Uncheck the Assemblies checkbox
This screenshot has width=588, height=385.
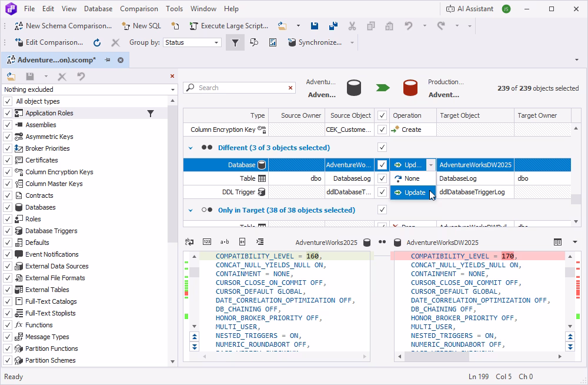[8, 125]
